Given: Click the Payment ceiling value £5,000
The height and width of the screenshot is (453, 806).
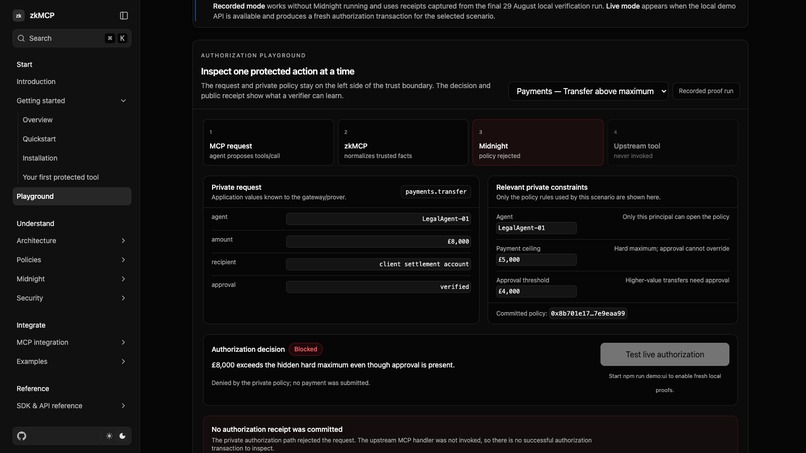Looking at the screenshot, I should point(536,260).
